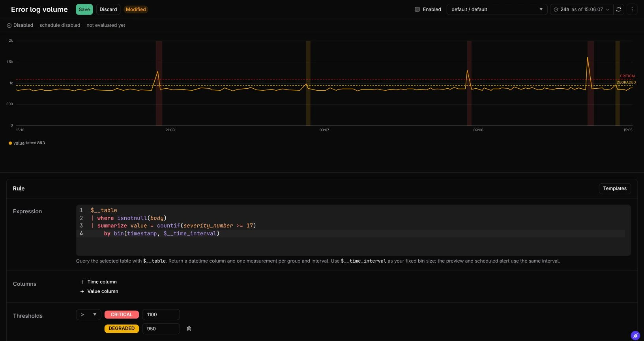Click the 03:07 x-axis time label
Screen dimensions: 644x341
click(324, 130)
